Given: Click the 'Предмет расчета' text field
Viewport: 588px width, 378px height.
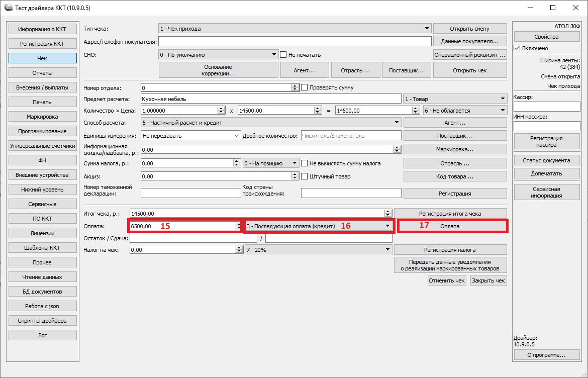Looking at the screenshot, I should point(270,99).
